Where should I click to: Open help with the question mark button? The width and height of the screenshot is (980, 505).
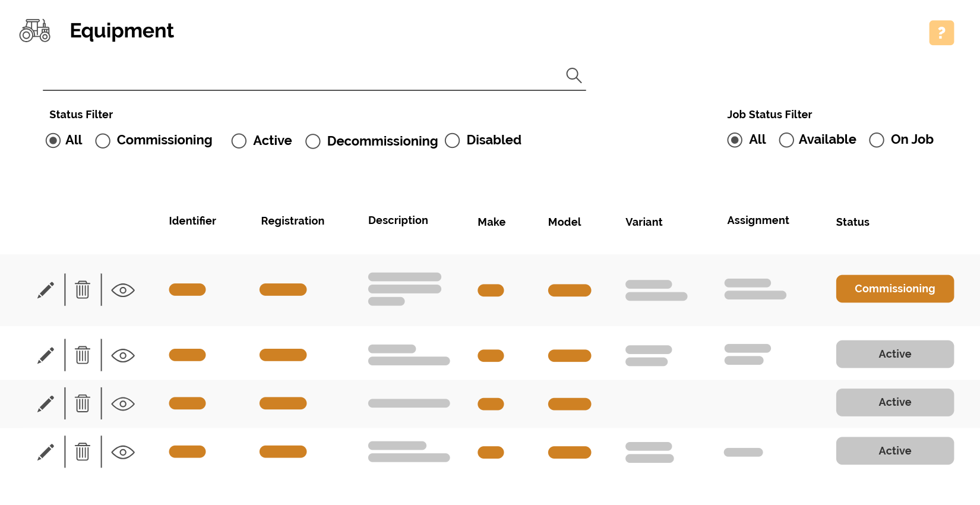(x=941, y=33)
